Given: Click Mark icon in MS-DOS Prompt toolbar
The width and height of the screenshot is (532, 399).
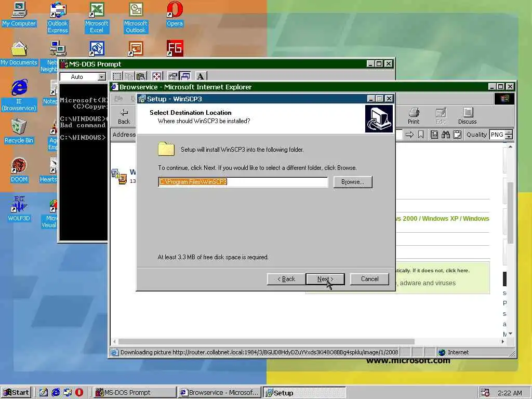Looking at the screenshot, I should click(x=117, y=77).
